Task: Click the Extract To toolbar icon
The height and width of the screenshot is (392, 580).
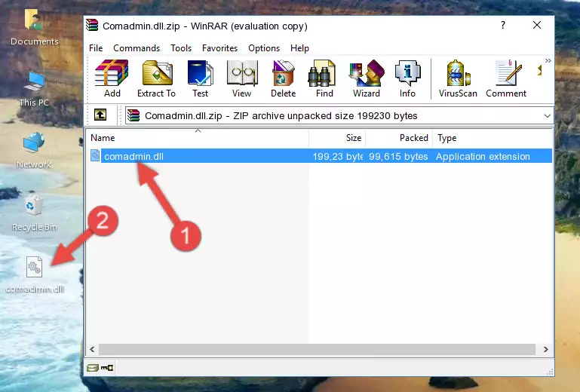Action: [156, 78]
